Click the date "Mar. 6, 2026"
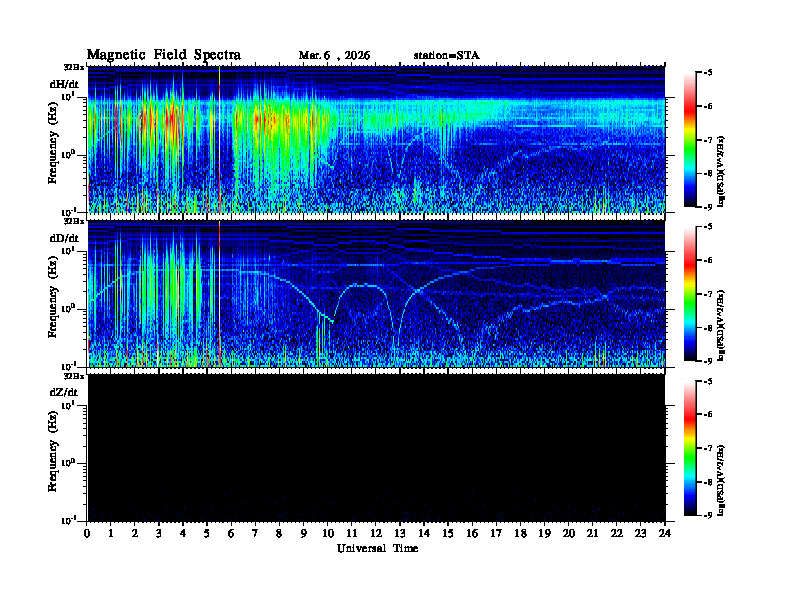 click(334, 56)
